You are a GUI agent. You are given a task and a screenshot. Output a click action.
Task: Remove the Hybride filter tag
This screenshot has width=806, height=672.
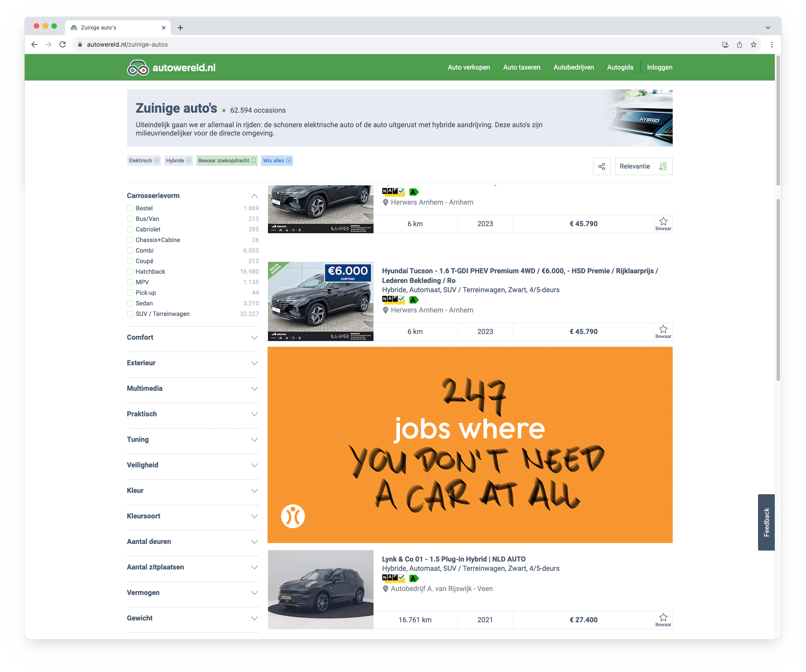[x=189, y=161]
